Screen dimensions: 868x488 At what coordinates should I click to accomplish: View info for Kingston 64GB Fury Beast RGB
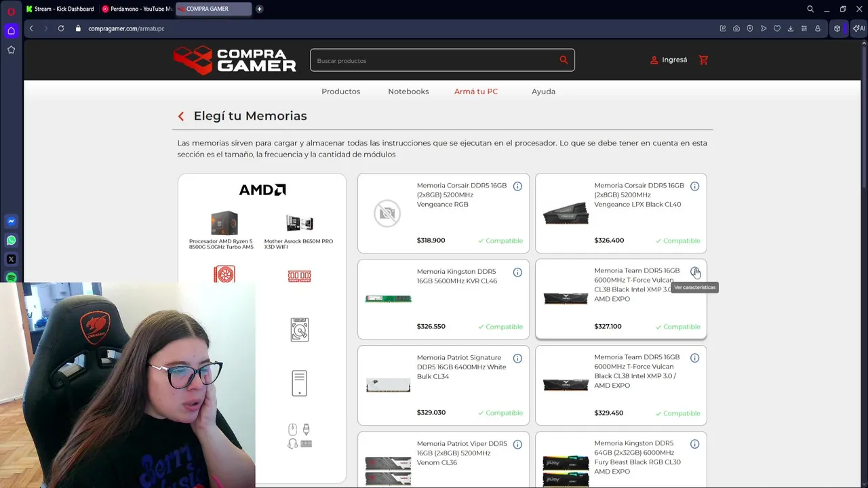coord(694,444)
